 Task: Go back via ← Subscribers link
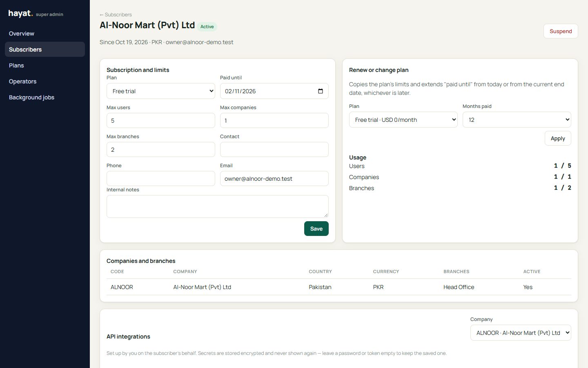click(x=116, y=15)
